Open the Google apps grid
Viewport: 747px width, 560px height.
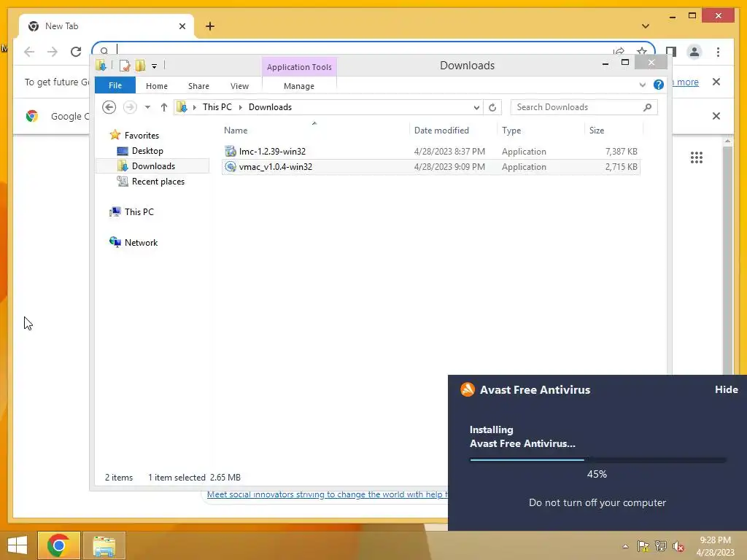click(697, 157)
